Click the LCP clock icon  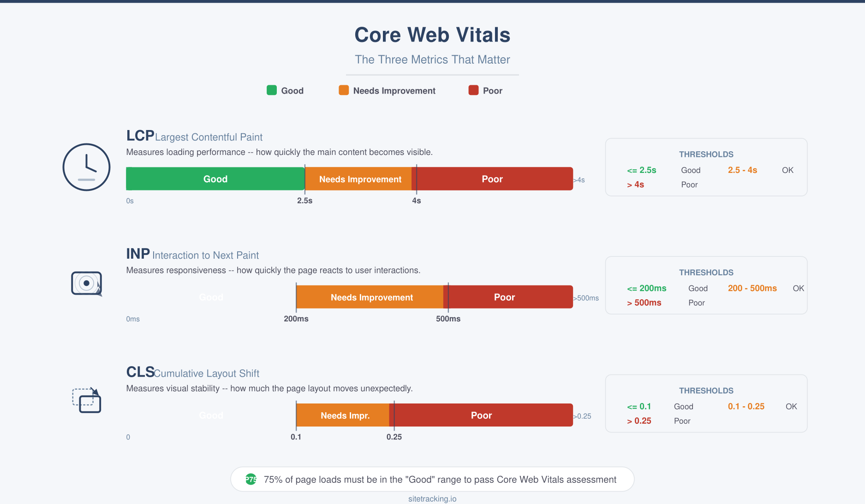click(86, 167)
